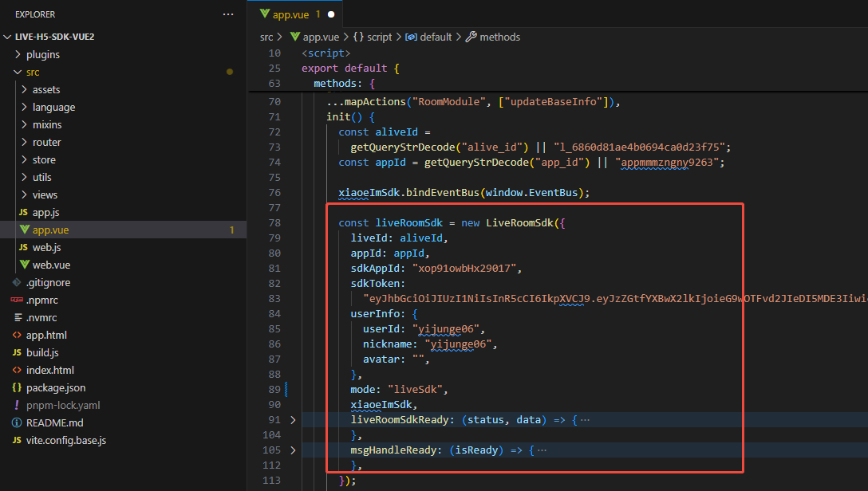The width and height of the screenshot is (868, 491).
Task: Open the Explorer more actions ellipsis
Action: click(x=229, y=14)
